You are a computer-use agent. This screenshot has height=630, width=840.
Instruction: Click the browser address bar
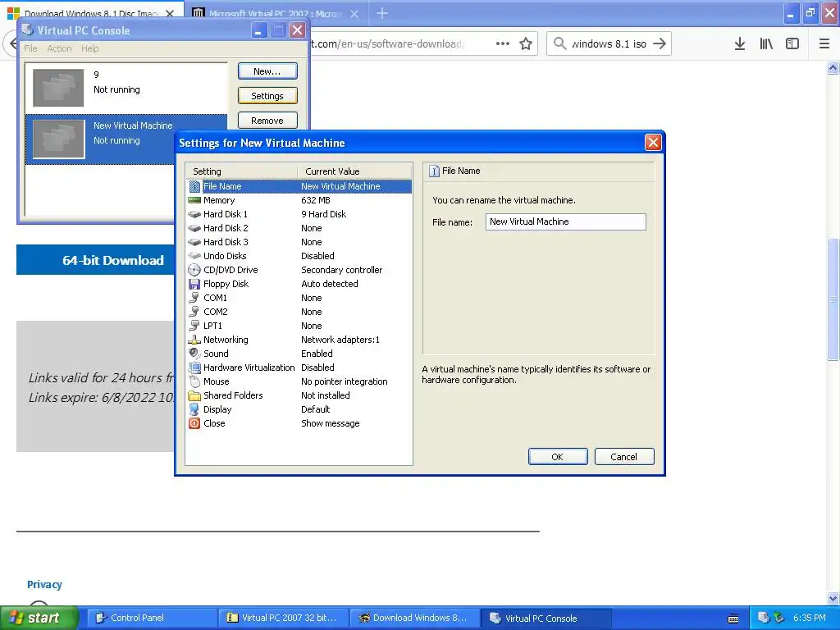pyautogui.click(x=396, y=44)
